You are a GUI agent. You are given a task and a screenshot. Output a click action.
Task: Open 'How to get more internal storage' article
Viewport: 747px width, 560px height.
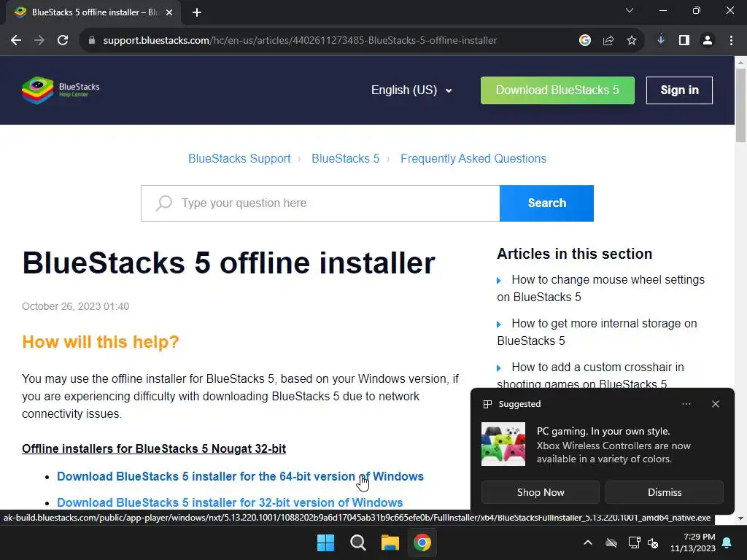597,332
